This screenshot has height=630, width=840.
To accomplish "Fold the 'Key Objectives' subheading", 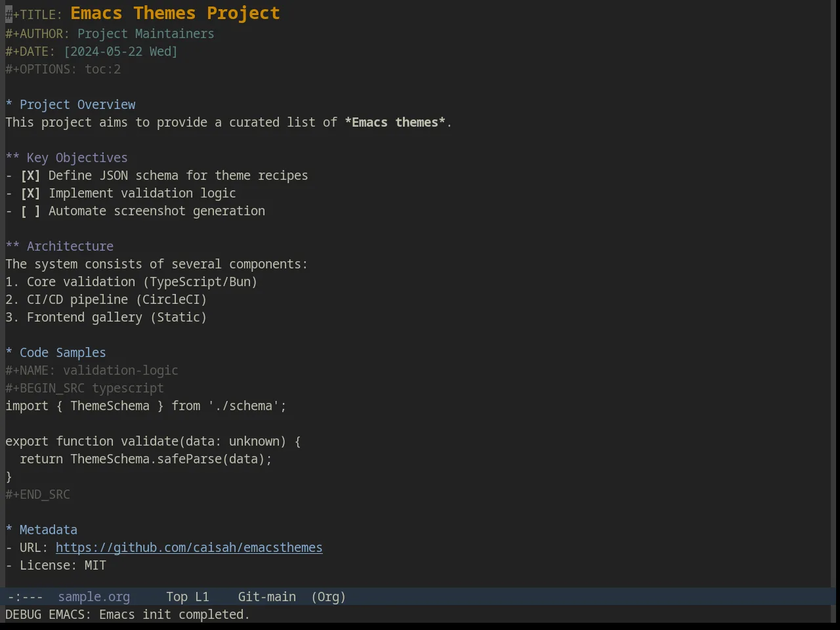I will tap(67, 158).
